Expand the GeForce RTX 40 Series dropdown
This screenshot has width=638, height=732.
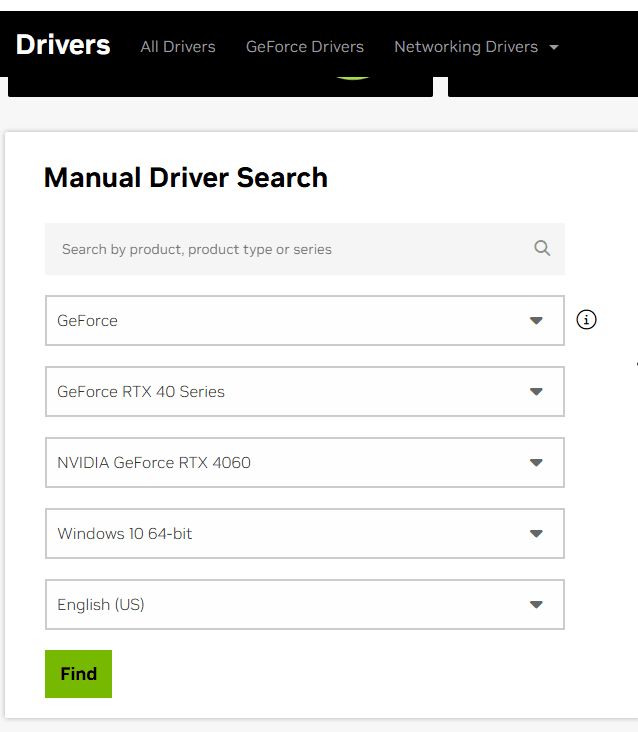(x=290, y=392)
